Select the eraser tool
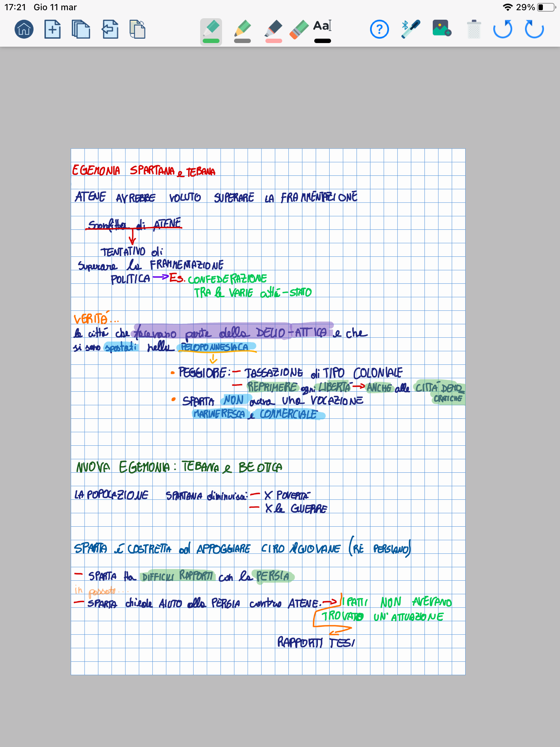 pos(299,29)
